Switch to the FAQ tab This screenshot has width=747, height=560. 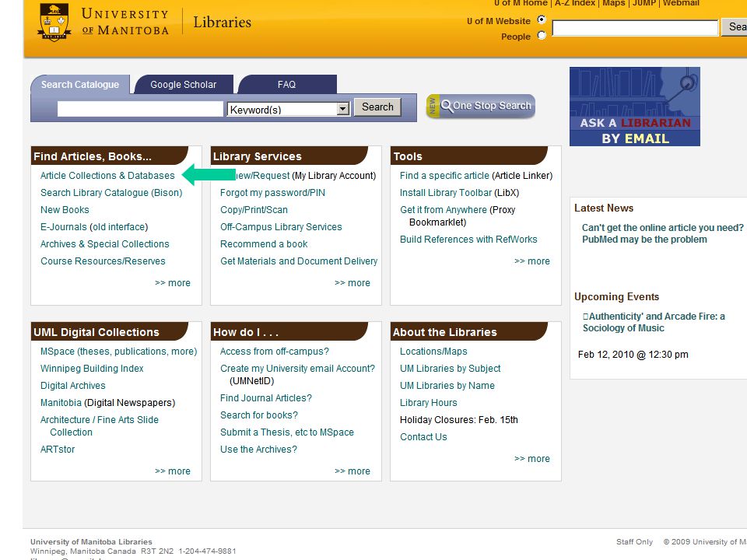[x=287, y=84]
